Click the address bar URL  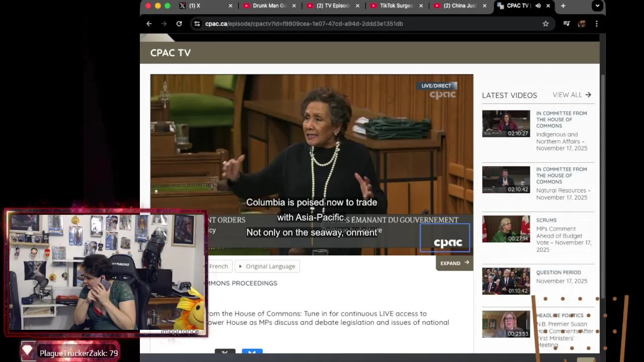click(x=304, y=24)
